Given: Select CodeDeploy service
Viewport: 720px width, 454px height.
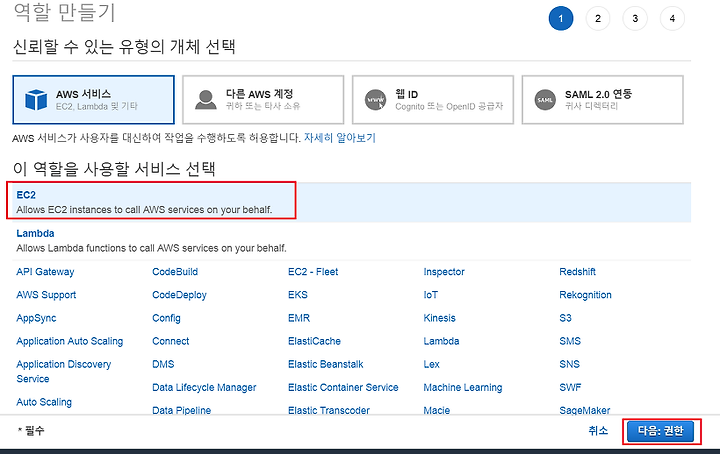Looking at the screenshot, I should pyautogui.click(x=180, y=295).
